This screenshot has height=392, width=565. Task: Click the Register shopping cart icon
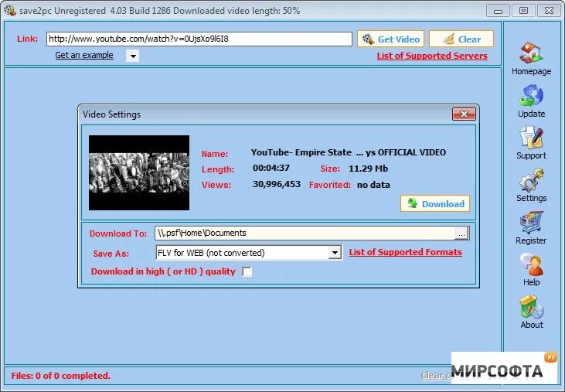point(531,223)
